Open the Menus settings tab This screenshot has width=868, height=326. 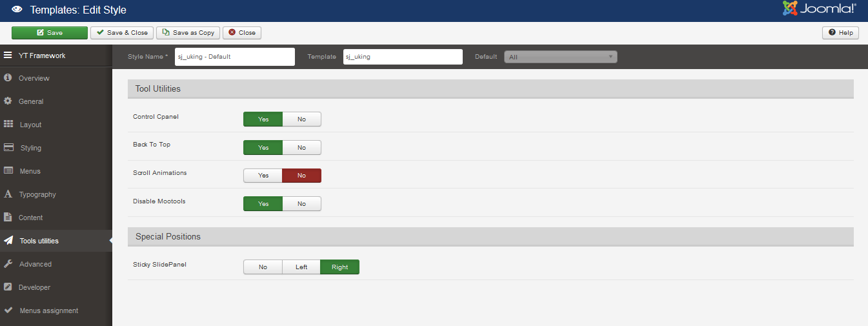(30, 171)
